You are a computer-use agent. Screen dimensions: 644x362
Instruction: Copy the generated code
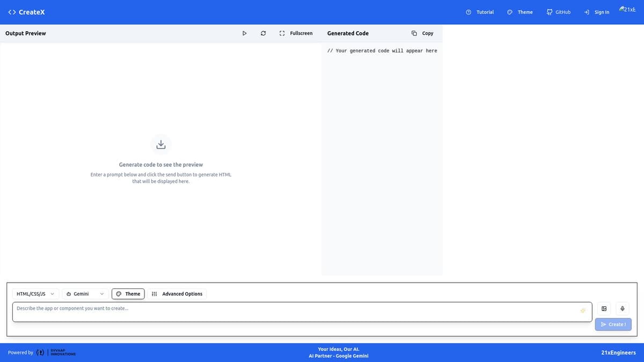pos(422,33)
